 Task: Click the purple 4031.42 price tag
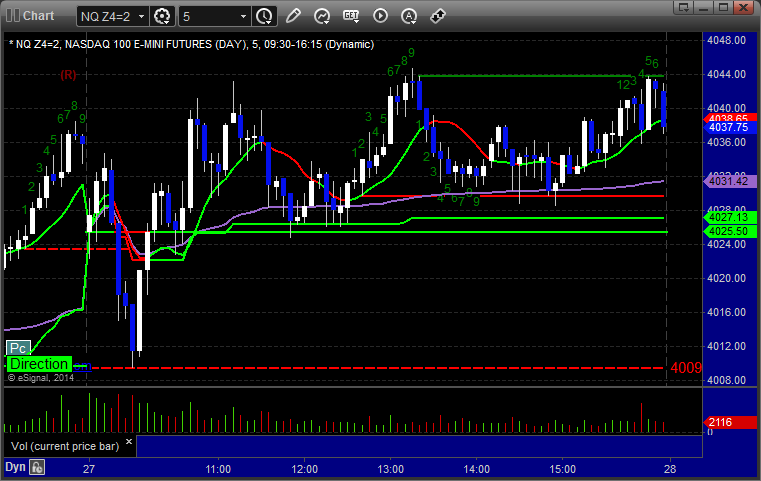tap(729, 182)
